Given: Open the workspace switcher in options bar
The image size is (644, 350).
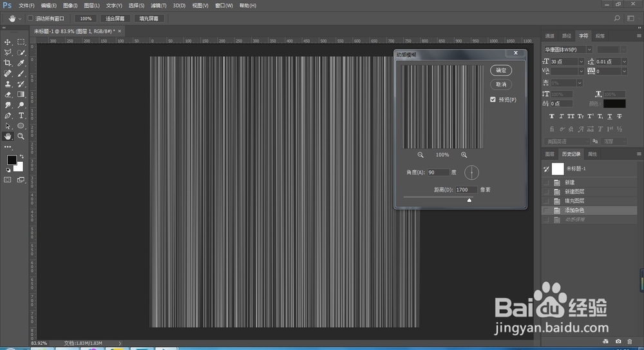Looking at the screenshot, I should click(630, 19).
